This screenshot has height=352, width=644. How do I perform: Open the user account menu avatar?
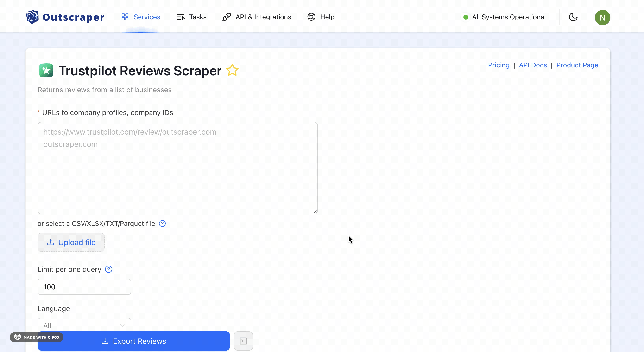(x=602, y=17)
